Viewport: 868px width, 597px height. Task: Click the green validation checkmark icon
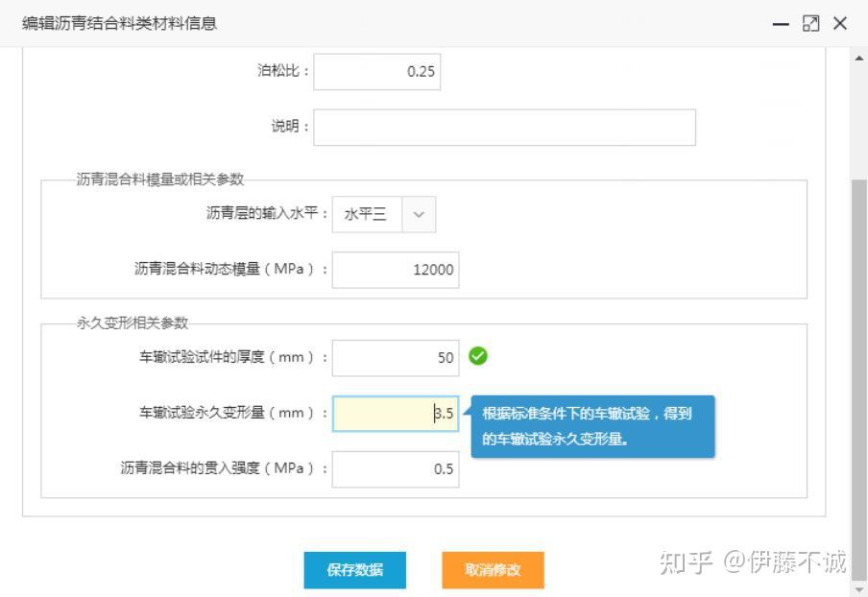click(x=478, y=356)
